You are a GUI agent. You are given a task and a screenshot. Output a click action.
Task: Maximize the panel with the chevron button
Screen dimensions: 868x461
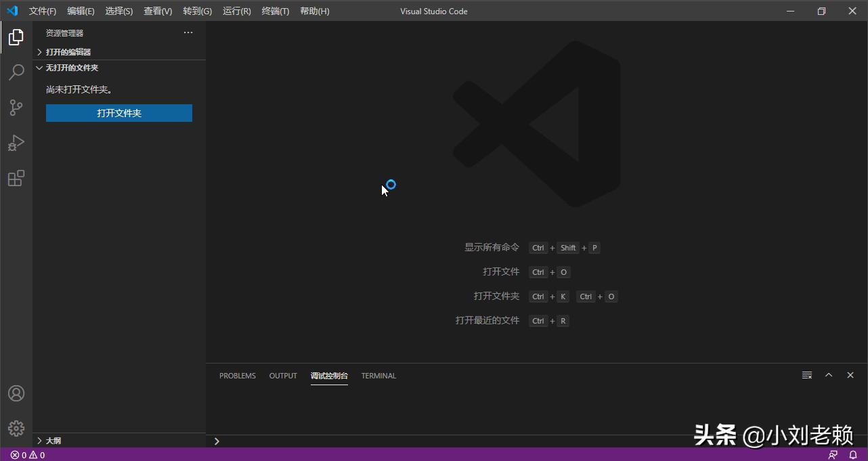(828, 374)
